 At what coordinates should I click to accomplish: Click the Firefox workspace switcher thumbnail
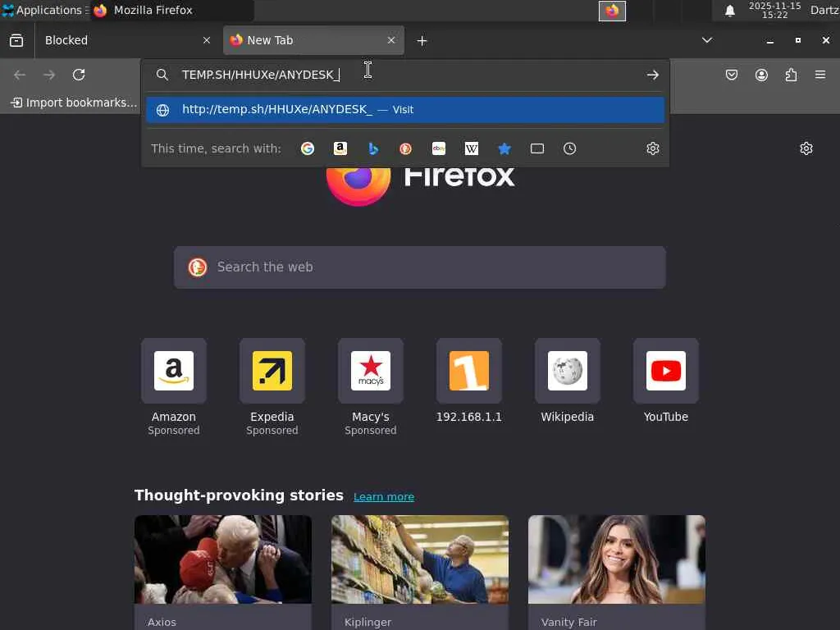coord(612,11)
